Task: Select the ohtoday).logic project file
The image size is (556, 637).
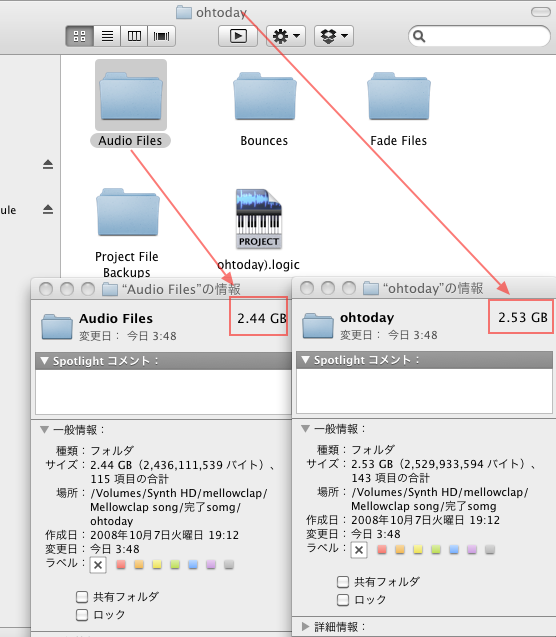Action: coord(259,219)
